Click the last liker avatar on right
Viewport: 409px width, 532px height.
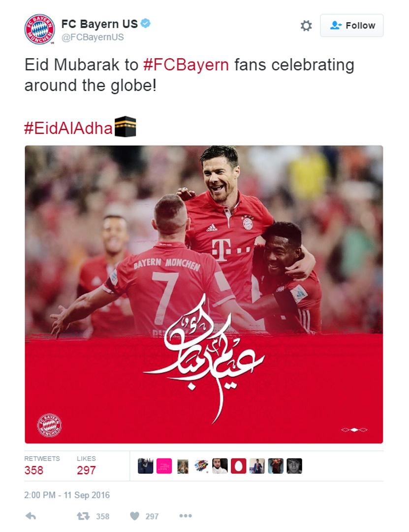pos(294,466)
